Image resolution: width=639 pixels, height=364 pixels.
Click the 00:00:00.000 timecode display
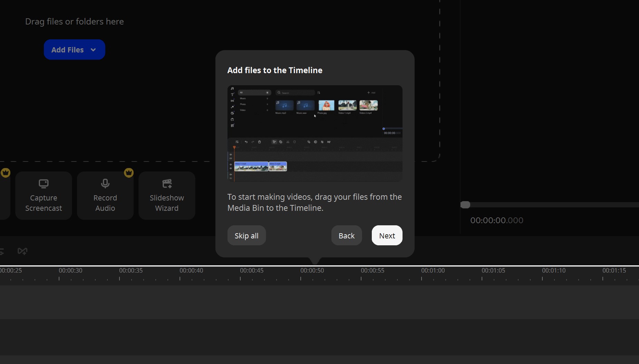[x=496, y=220]
